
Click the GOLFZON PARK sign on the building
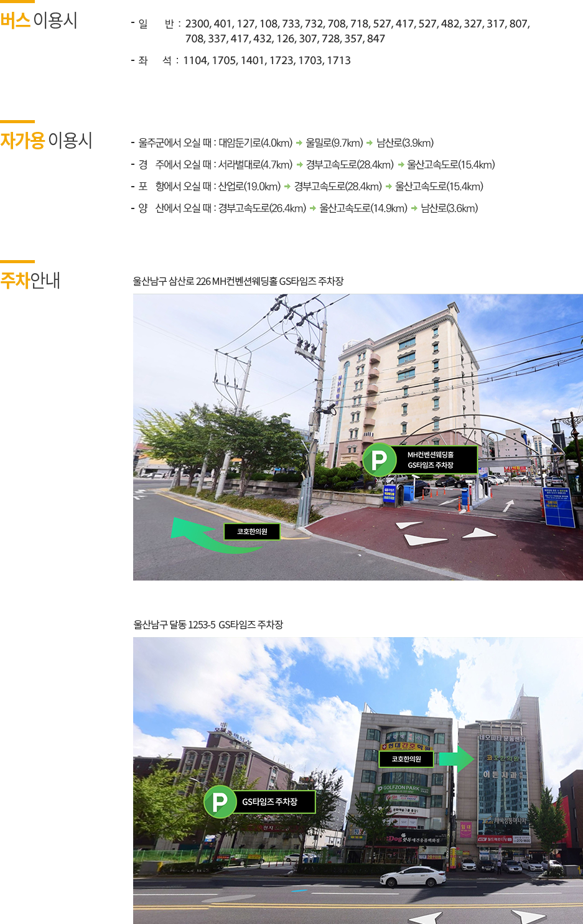tap(403, 788)
